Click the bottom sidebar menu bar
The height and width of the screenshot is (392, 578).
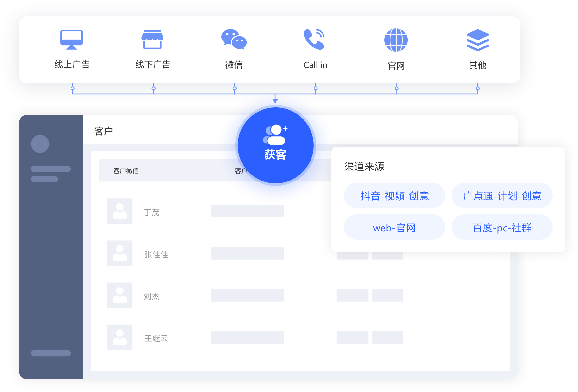(51, 353)
